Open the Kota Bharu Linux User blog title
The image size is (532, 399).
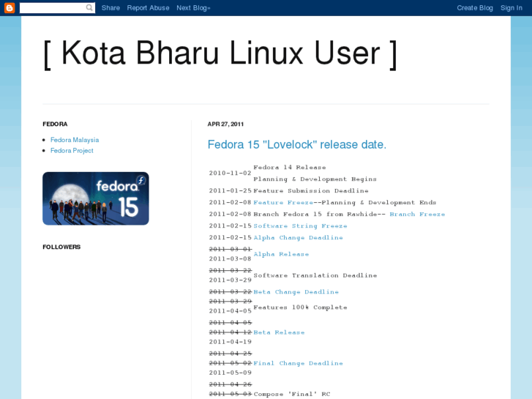[x=220, y=53]
